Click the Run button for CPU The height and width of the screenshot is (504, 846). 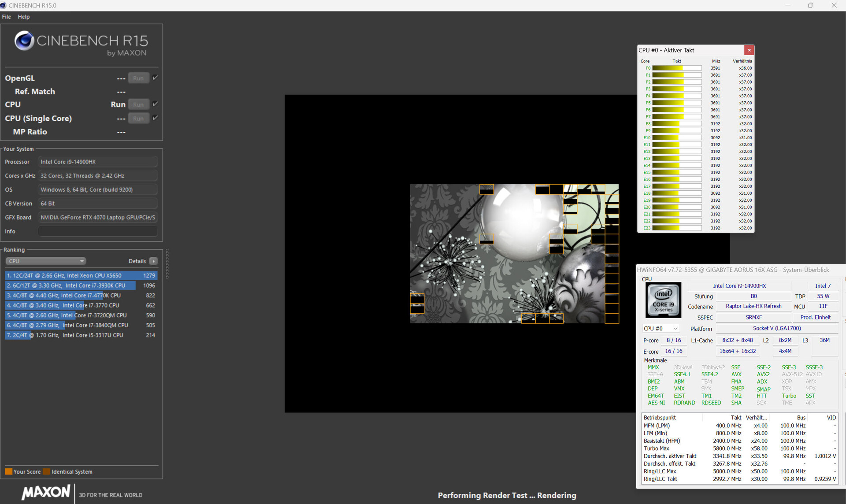[138, 105]
